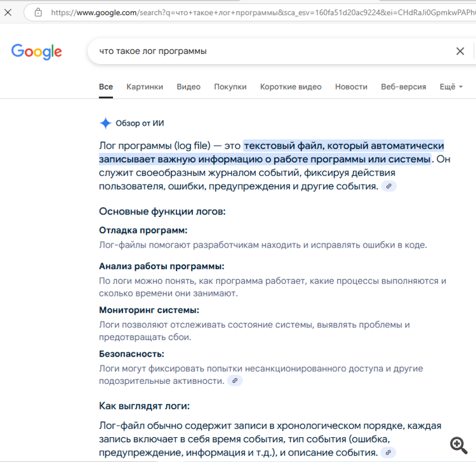Open source link icon after 'другие события.'
Screen dimensions: 476x462
point(388,187)
